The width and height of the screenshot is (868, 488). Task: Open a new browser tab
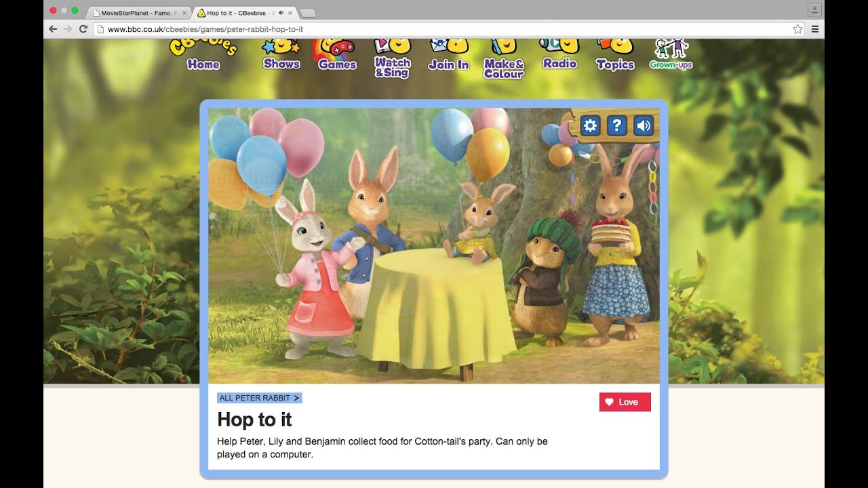click(307, 14)
